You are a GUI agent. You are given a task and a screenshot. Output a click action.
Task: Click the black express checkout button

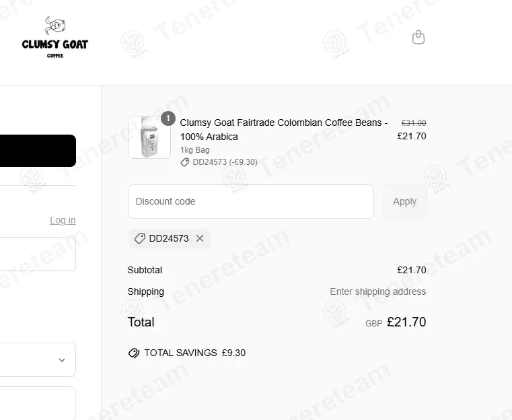pyautogui.click(x=38, y=151)
